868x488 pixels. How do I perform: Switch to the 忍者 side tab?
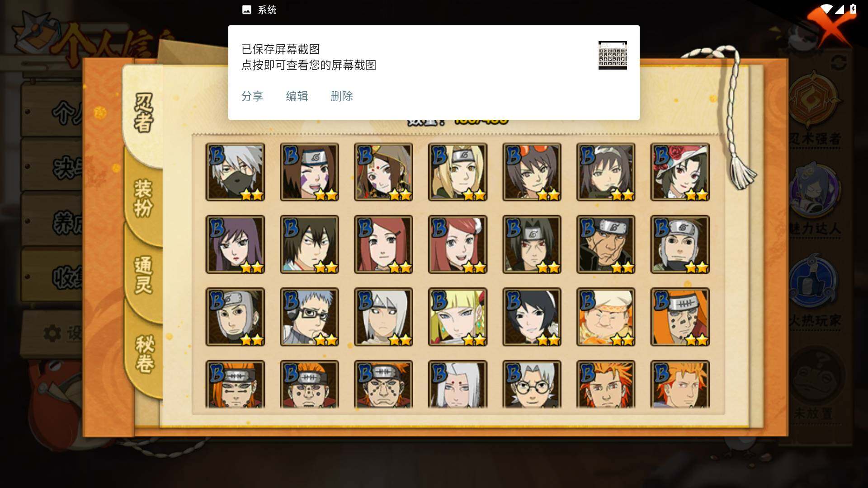[144, 113]
